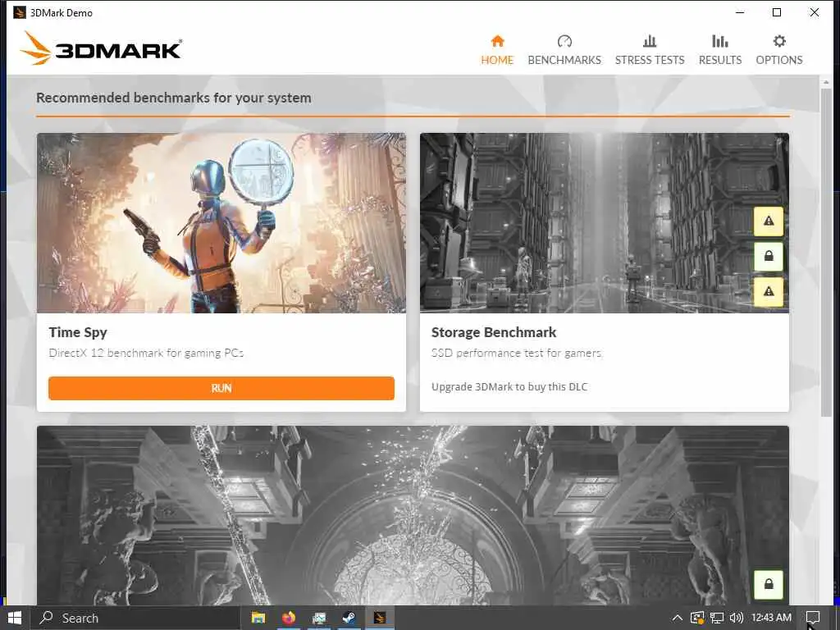Click bottom warning icon on Storage Benchmark
The image size is (840, 630).
pos(768,292)
